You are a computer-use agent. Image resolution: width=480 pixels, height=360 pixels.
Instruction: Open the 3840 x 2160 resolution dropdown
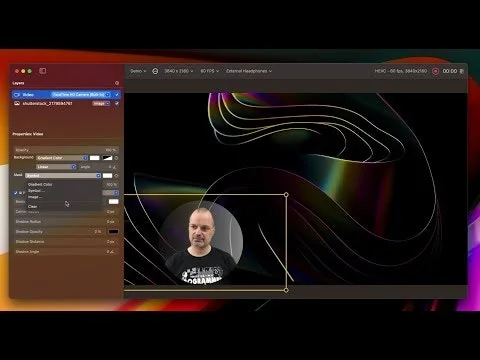[178, 71]
